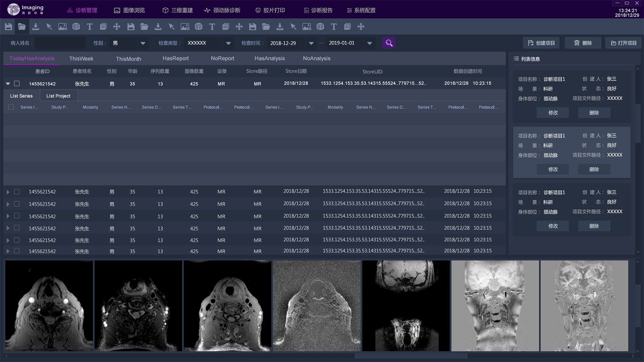Click the 打开项目 button
The height and width of the screenshot is (362, 644).
623,43
